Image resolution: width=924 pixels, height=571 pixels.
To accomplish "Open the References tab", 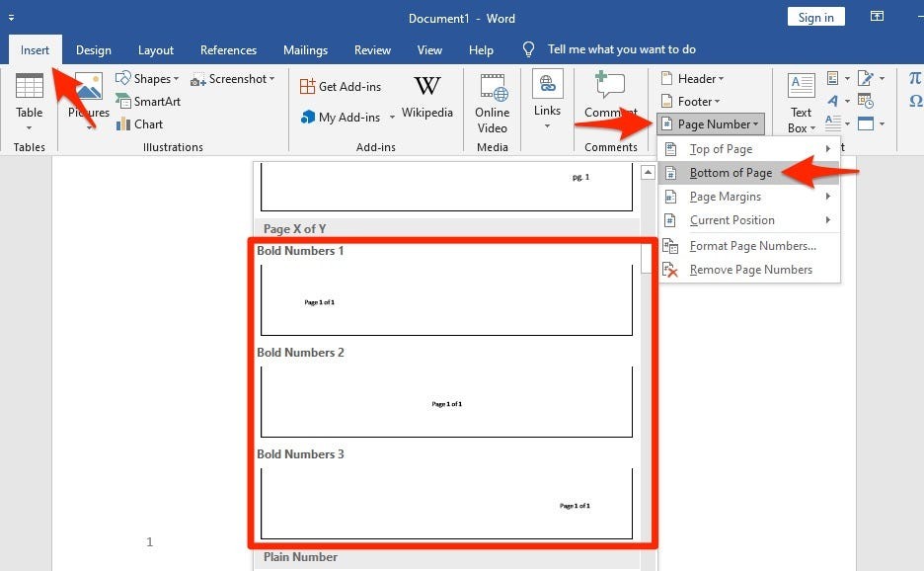I will tap(229, 50).
